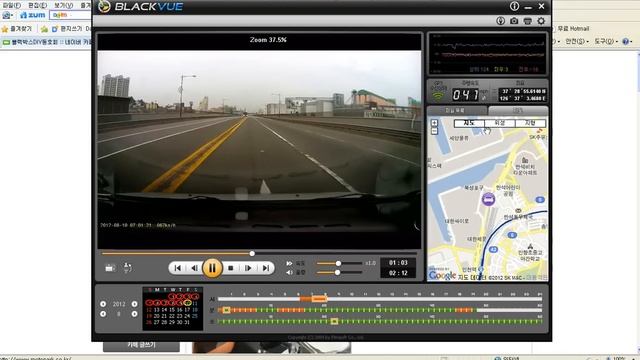Viewport: 640px width, 360px height.
Task: Mute audio with the speaker icon
Action: coord(289,272)
